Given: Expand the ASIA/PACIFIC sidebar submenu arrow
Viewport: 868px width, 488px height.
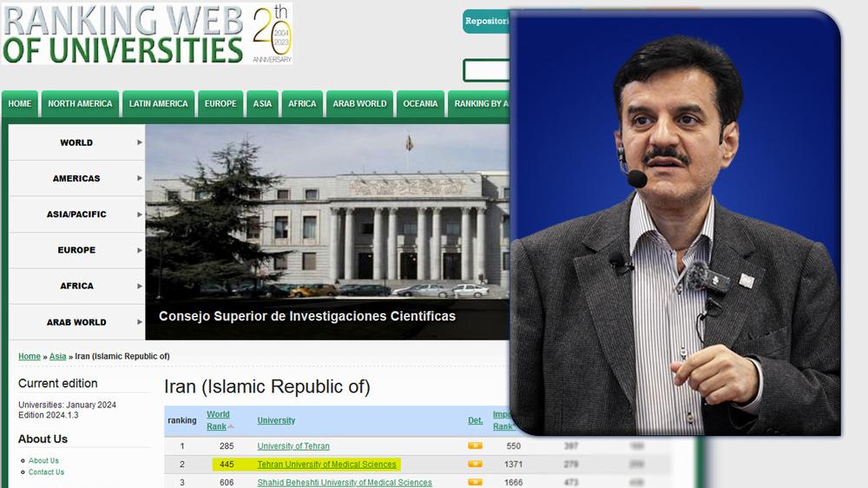Looking at the screenshot, I should pyautogui.click(x=140, y=214).
